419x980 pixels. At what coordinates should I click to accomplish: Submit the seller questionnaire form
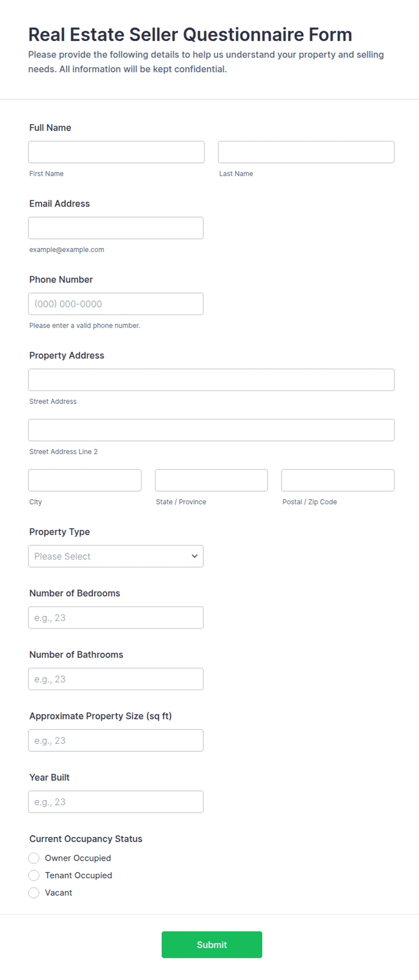212,944
